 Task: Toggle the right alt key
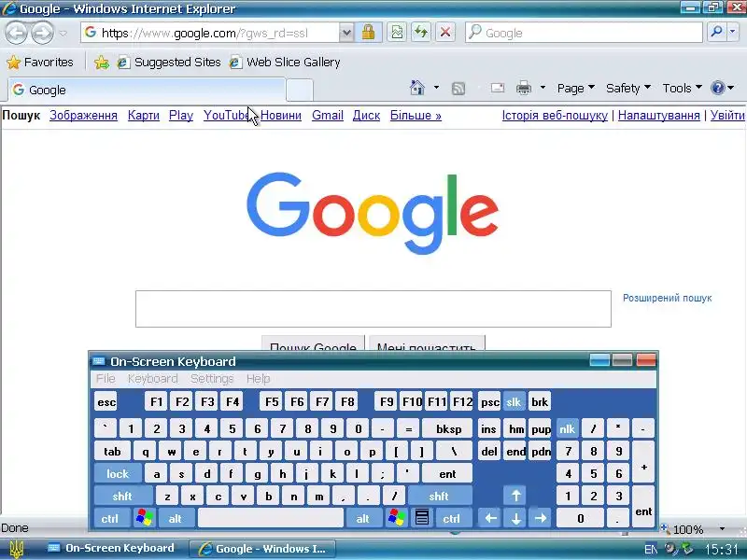point(363,519)
